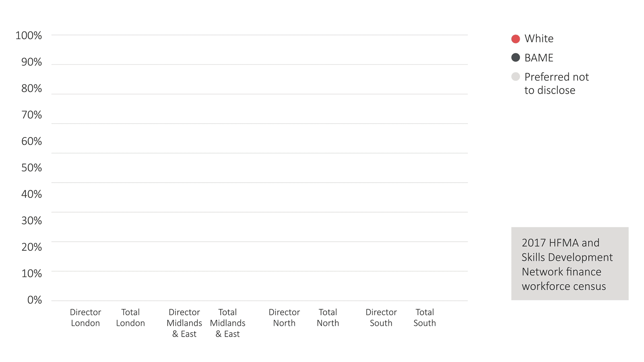644x362 pixels.
Task: Click the 20% y-axis label
Action: [x=31, y=247]
